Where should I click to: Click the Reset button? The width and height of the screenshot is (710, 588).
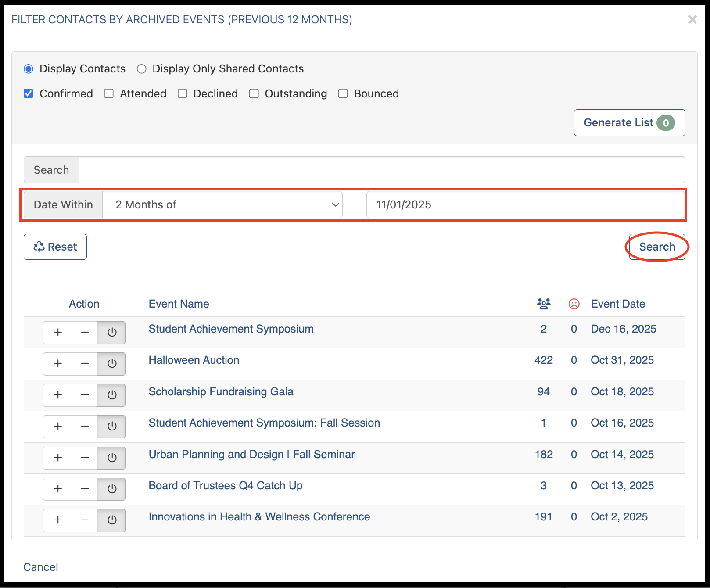[x=55, y=247]
